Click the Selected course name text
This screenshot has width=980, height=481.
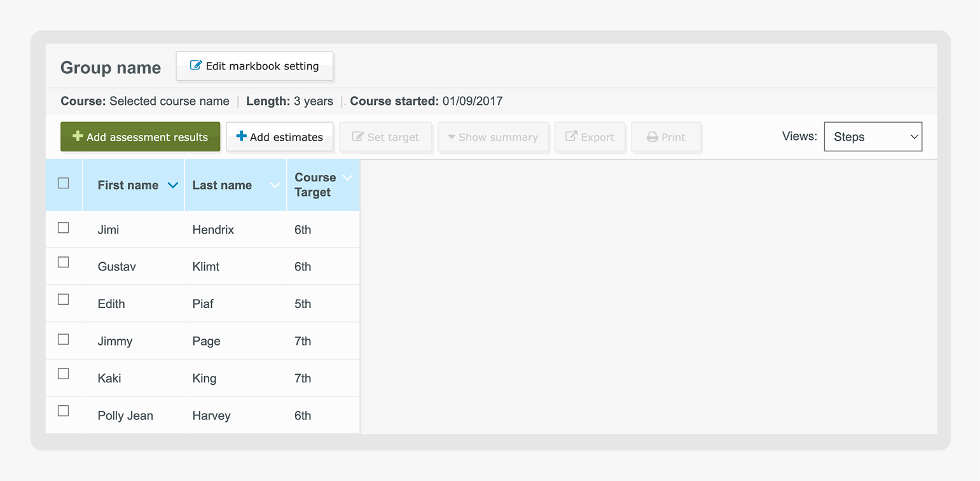(169, 101)
